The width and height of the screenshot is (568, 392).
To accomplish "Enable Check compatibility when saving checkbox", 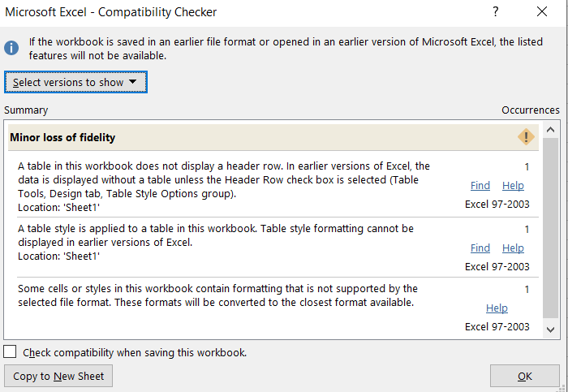I will [10, 351].
